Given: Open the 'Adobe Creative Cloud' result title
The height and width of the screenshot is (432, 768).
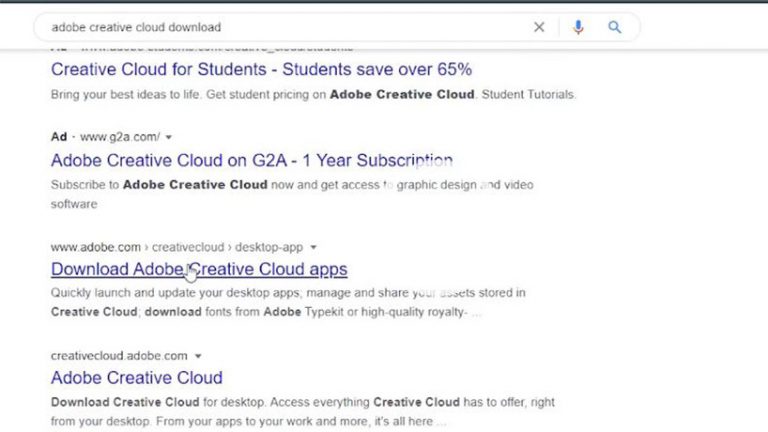Looking at the screenshot, I should tap(137, 378).
